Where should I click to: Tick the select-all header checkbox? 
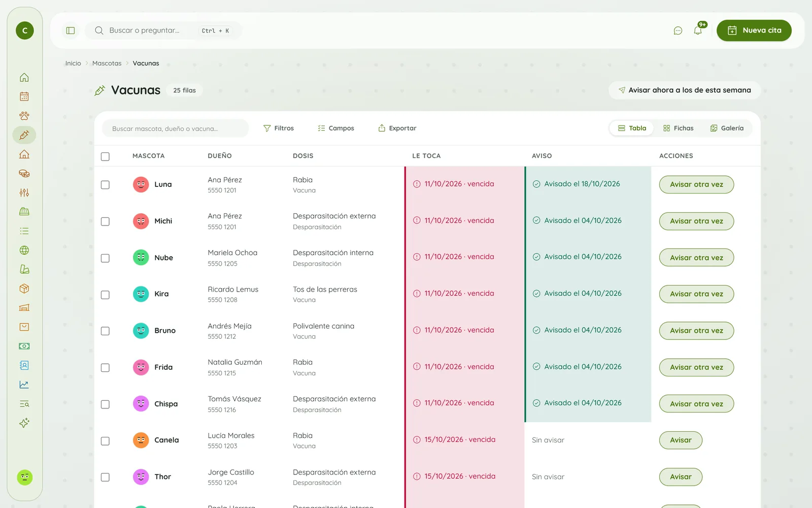point(105,156)
